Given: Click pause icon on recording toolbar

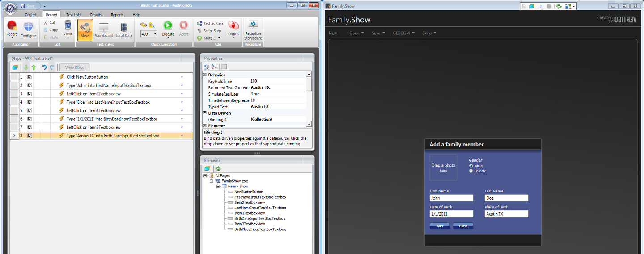Looking at the screenshot, I should [541, 6].
